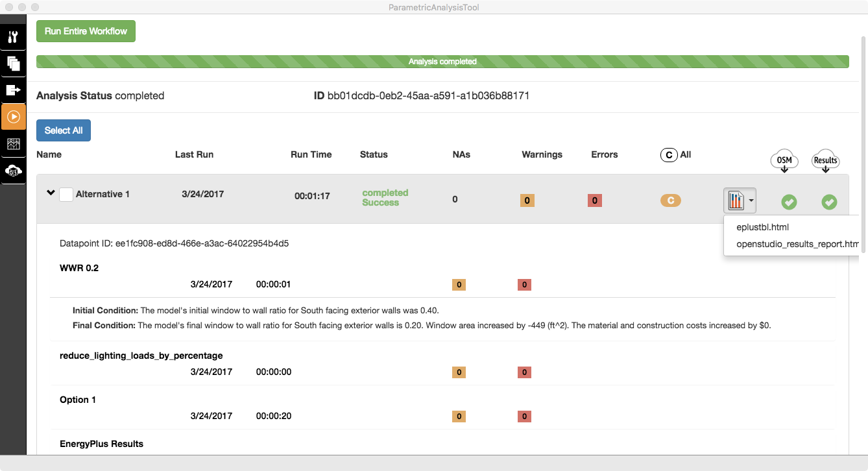Open the Design Alternatives stacked-pages tab
The image size is (868, 471).
[x=13, y=64]
